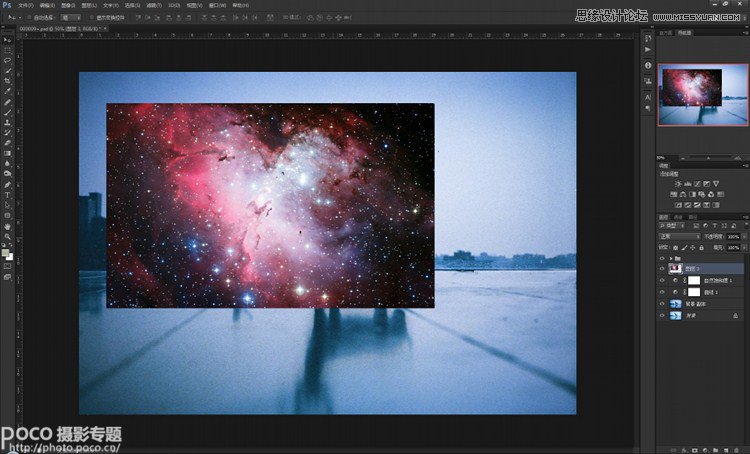Hide the background copy layer
This screenshot has width=750, height=454.
pos(662,304)
